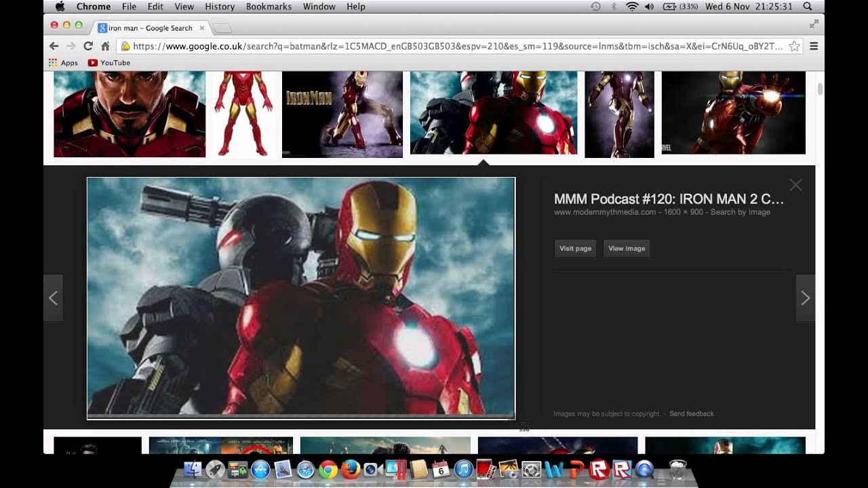Close the iron man Google Search tab
This screenshot has height=488, width=868.
[x=202, y=28]
